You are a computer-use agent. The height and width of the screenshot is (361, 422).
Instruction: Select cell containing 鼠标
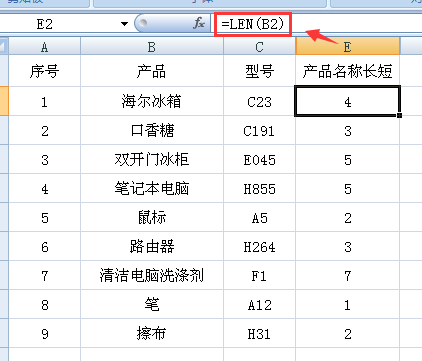coord(152,217)
